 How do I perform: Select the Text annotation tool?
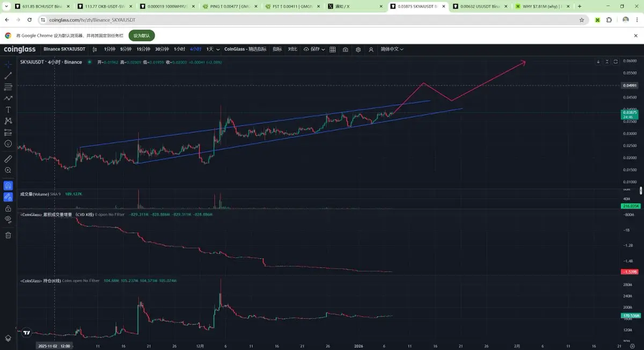point(8,110)
